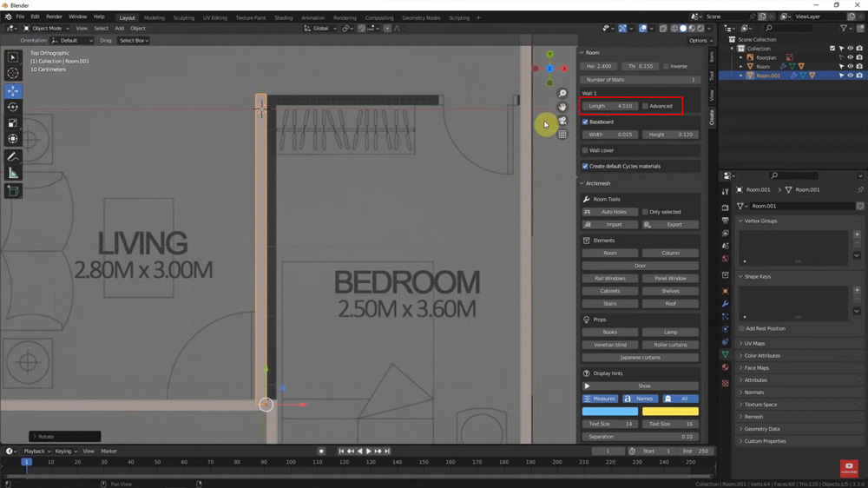Activate the Rotate tool
The image size is (868, 488).
[13, 107]
